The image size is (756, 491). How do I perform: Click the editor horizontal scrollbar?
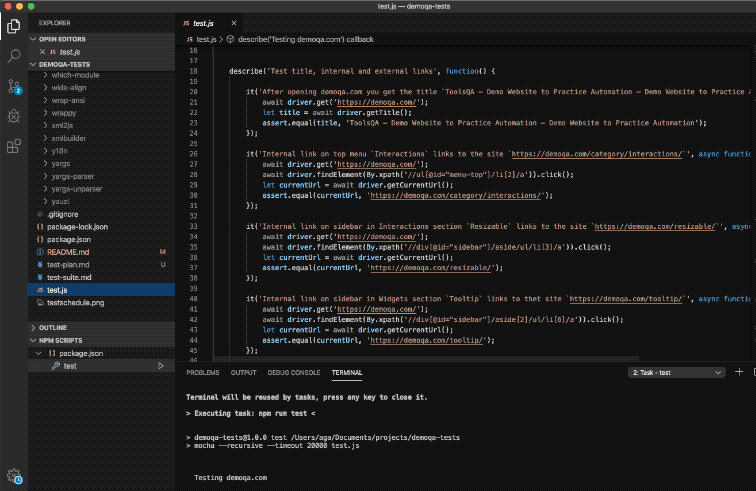point(426,359)
